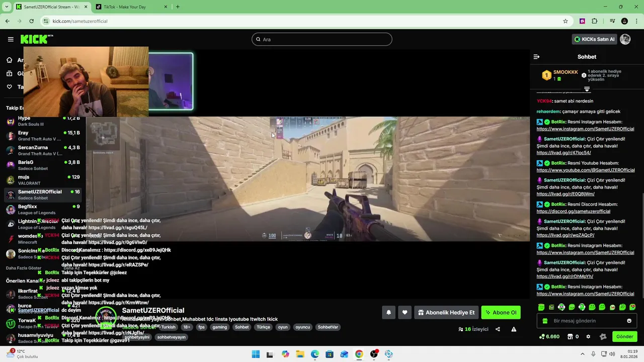Open chat settings gear icon
The width and height of the screenshot is (644, 362).
click(x=588, y=336)
